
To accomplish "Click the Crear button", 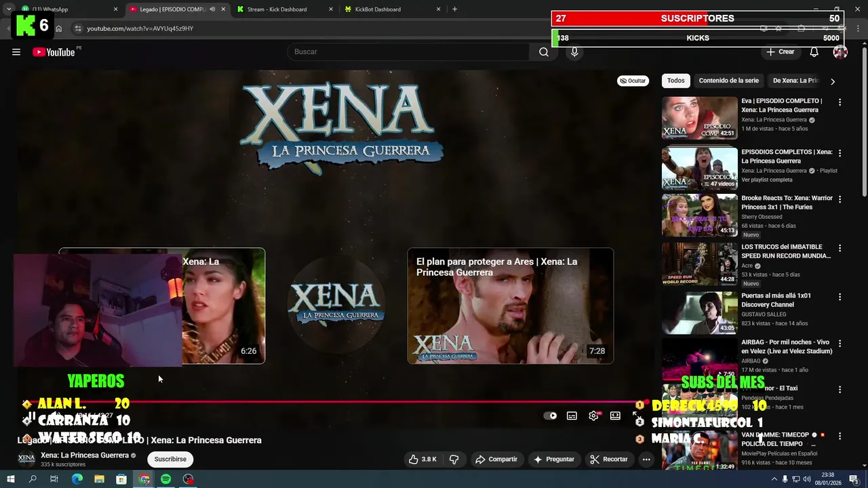I will [x=780, y=52].
